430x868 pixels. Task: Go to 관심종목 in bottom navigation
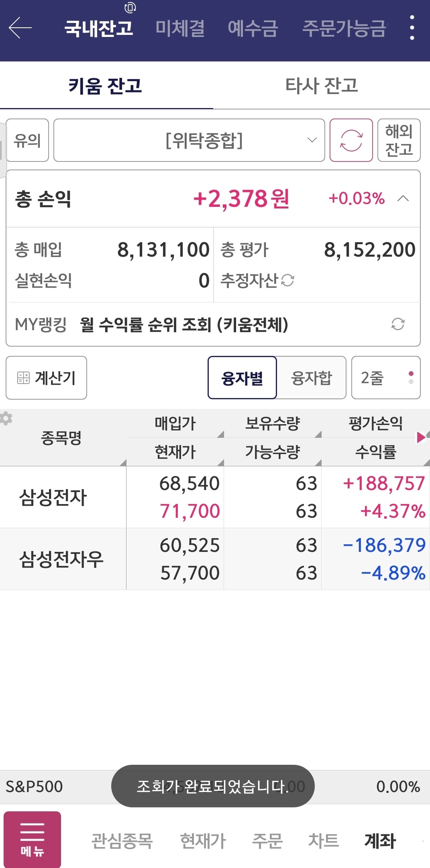click(122, 840)
